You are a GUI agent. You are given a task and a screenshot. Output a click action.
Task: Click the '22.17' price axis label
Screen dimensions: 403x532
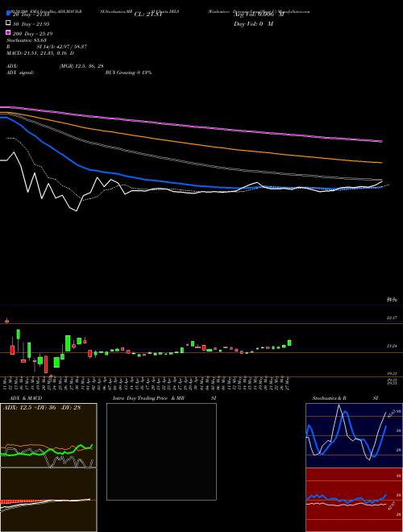pos(392,318)
